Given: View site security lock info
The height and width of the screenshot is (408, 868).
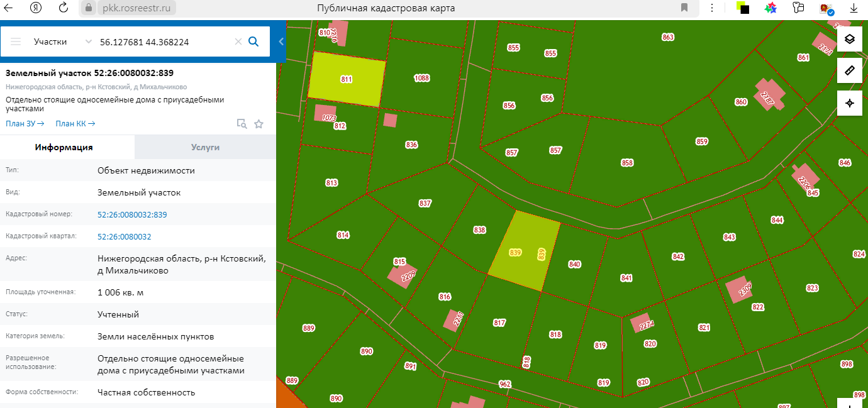Looking at the screenshot, I should tap(88, 8).
